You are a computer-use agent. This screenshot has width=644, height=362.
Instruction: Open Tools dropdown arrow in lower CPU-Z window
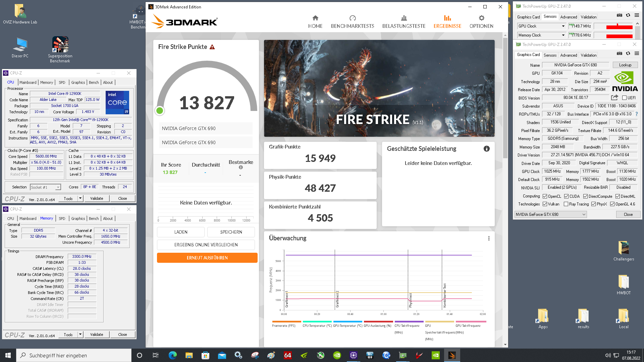click(80, 335)
